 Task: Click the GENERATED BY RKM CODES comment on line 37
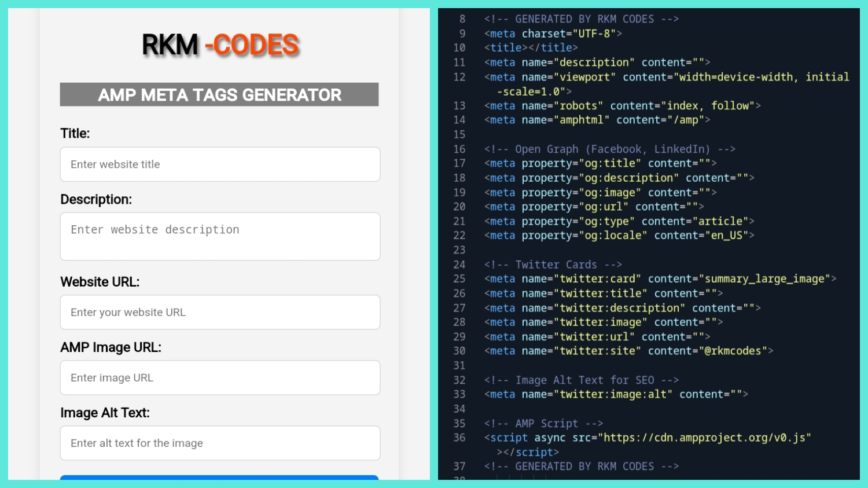click(x=582, y=467)
